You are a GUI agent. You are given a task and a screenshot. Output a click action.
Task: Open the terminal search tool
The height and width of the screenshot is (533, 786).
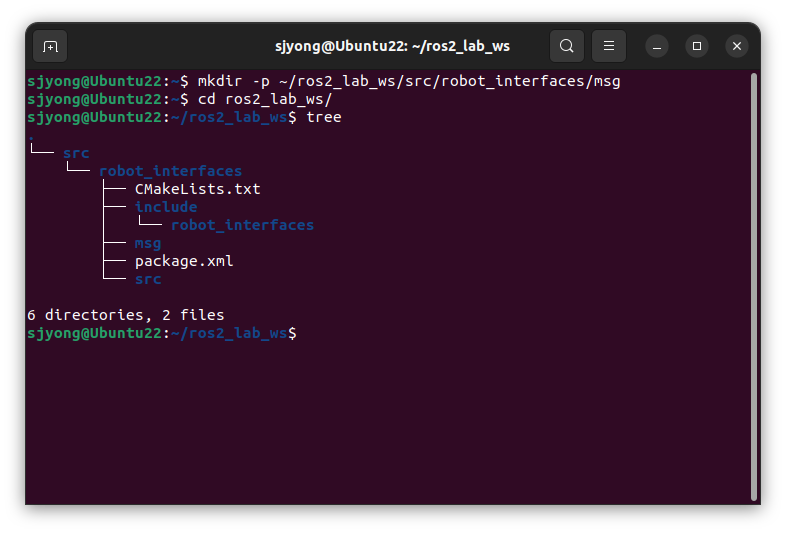pos(566,46)
